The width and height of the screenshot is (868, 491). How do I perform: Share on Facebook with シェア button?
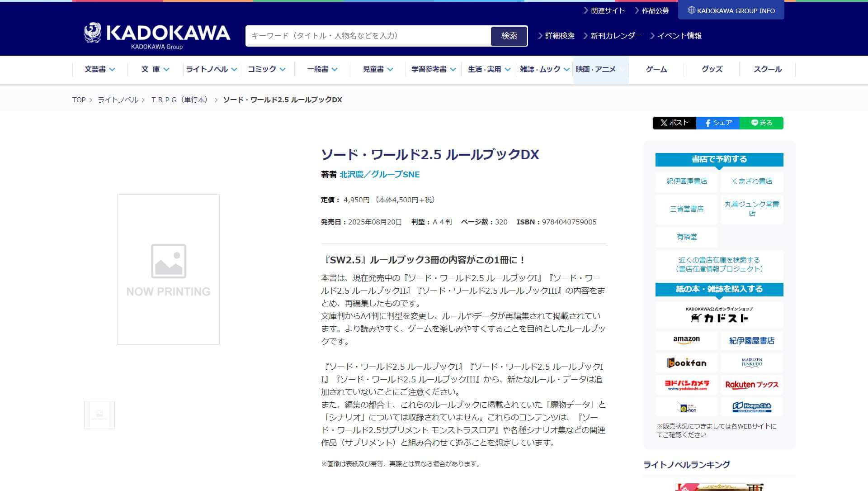click(x=718, y=123)
